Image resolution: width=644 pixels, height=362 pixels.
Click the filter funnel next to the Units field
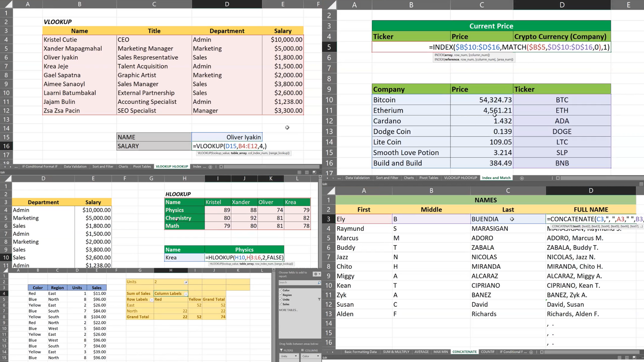click(319, 299)
